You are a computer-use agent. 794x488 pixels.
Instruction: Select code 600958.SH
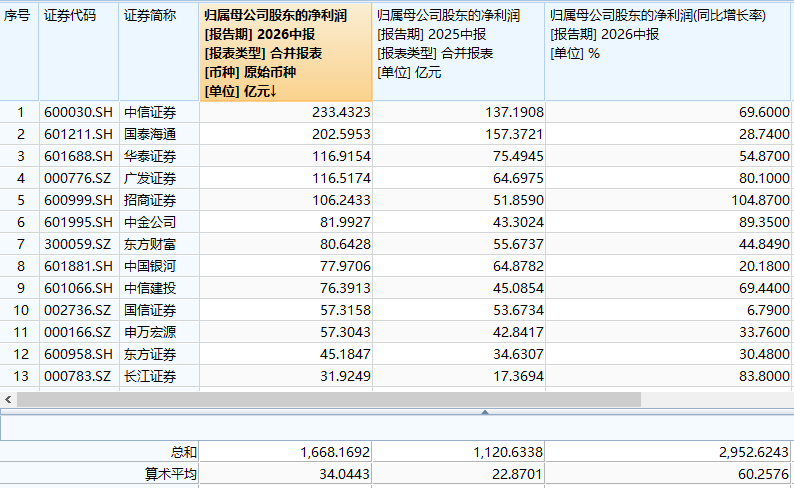[78, 354]
